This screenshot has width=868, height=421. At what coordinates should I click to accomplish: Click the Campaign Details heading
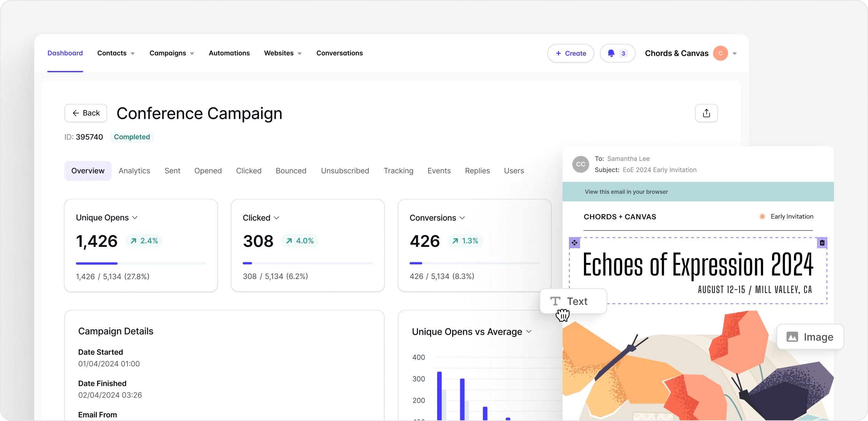click(x=116, y=331)
